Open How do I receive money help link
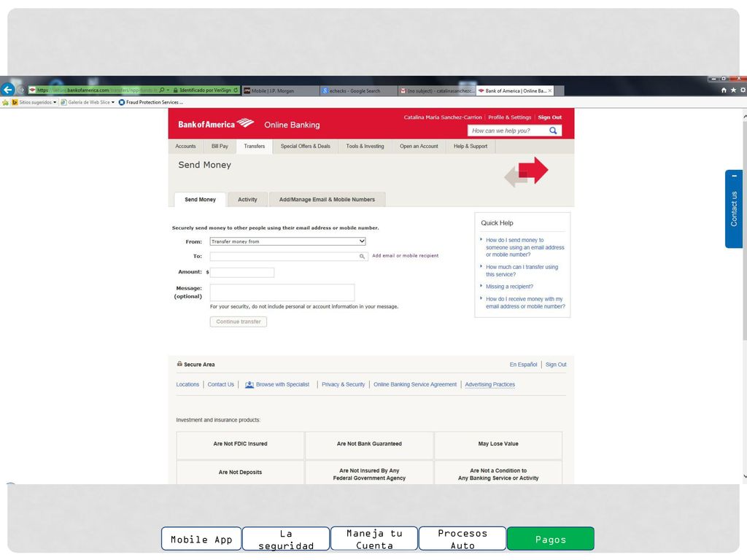This screenshot has height=560, width=747. coord(525,303)
